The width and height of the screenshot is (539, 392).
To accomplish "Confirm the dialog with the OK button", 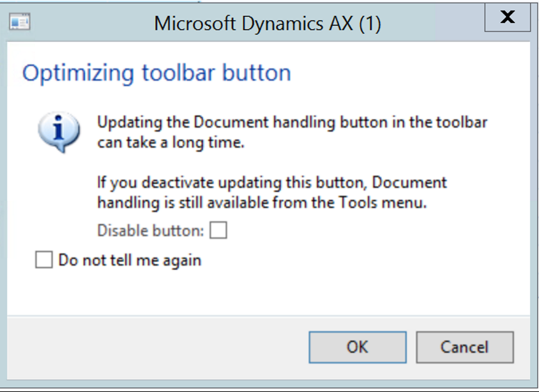I will tap(358, 347).
